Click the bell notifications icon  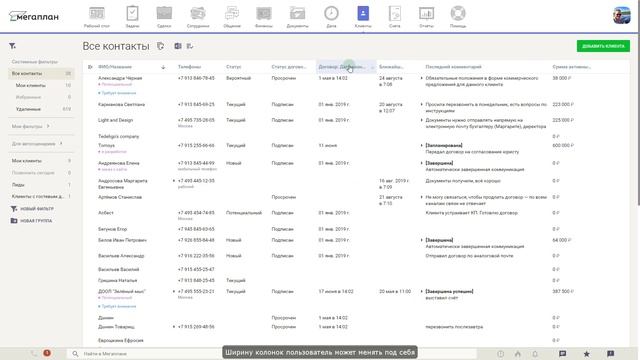(x=535, y=354)
